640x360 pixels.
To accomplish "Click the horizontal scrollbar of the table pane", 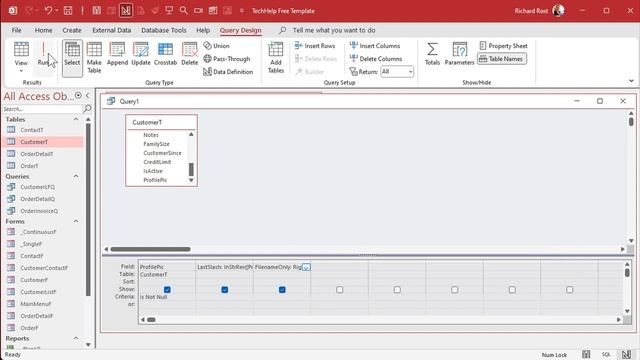I will point(150,249).
